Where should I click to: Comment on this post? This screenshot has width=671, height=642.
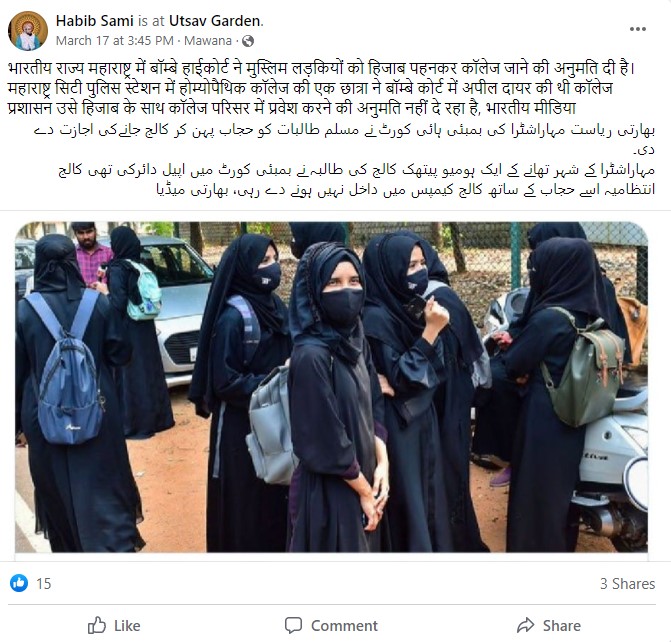[331, 626]
